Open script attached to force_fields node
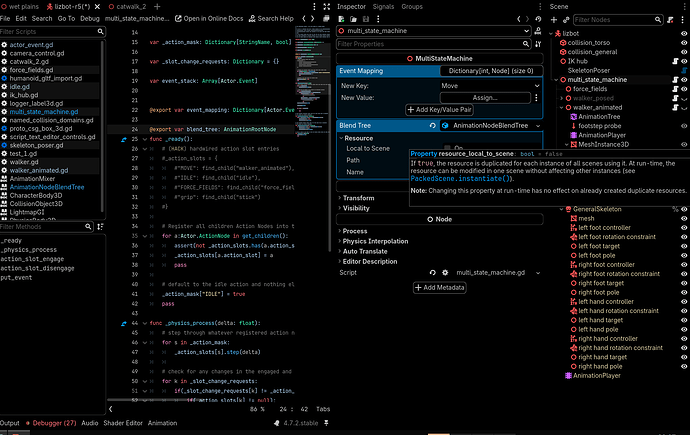The image size is (690, 435). [x=675, y=89]
